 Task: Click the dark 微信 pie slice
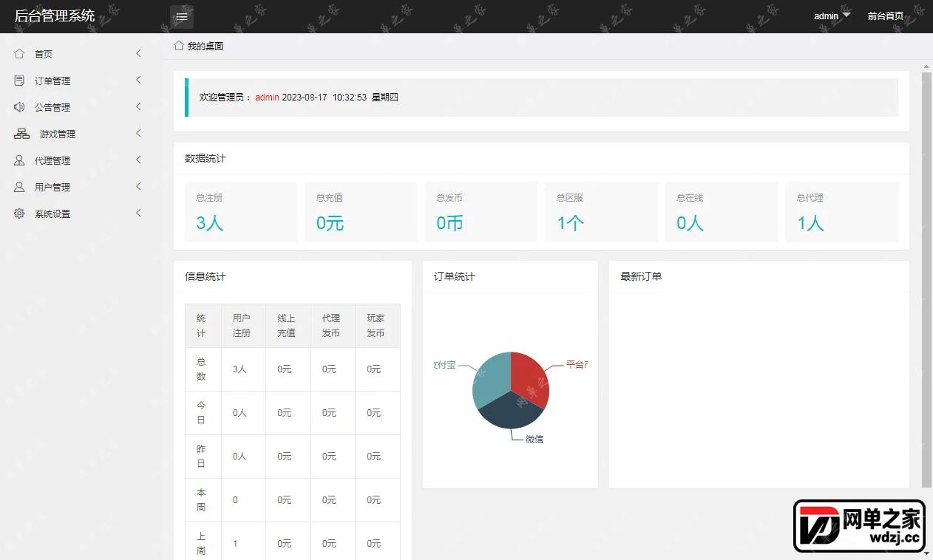tap(509, 412)
